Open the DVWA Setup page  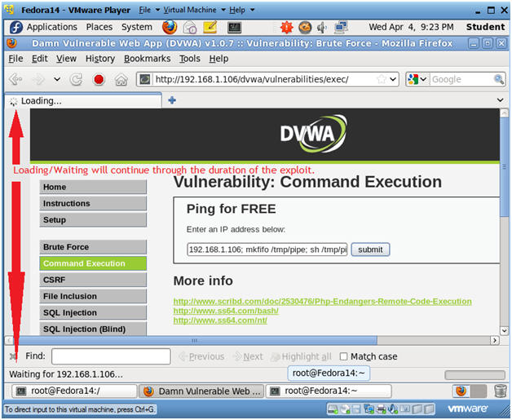[93, 220]
